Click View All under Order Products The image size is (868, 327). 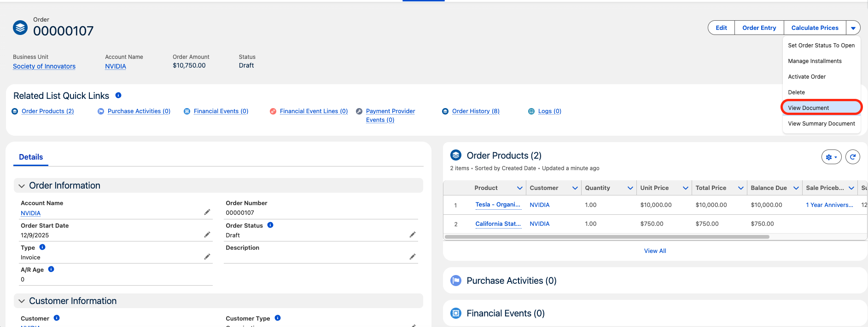coord(655,251)
